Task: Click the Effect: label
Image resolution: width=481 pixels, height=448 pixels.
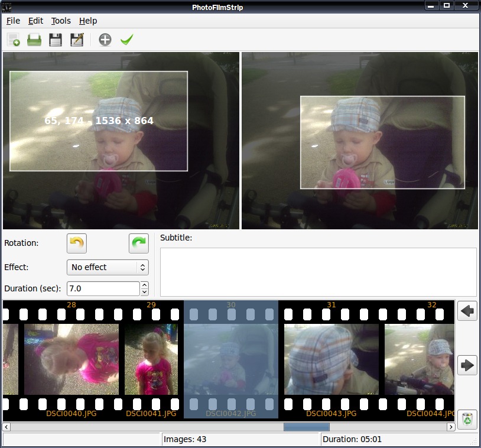Action: pos(17,267)
